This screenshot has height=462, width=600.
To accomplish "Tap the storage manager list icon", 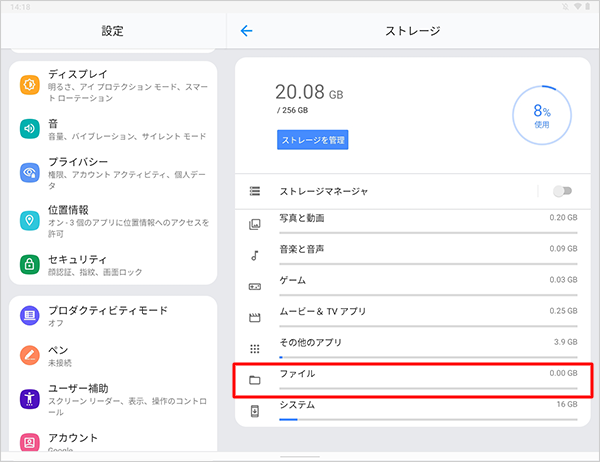I will 255,191.
